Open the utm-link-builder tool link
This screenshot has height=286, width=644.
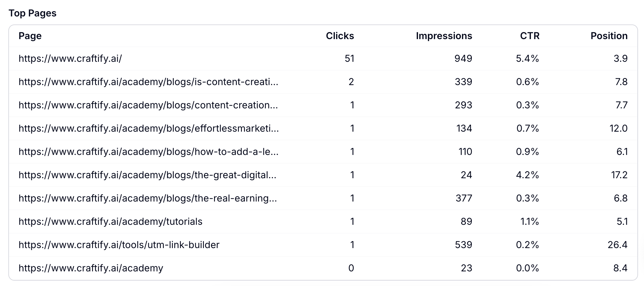coord(119,245)
